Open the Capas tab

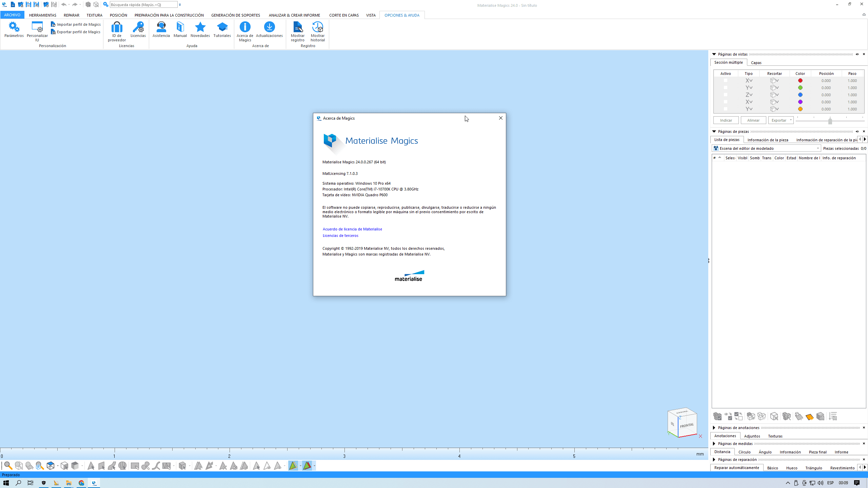[x=756, y=63]
